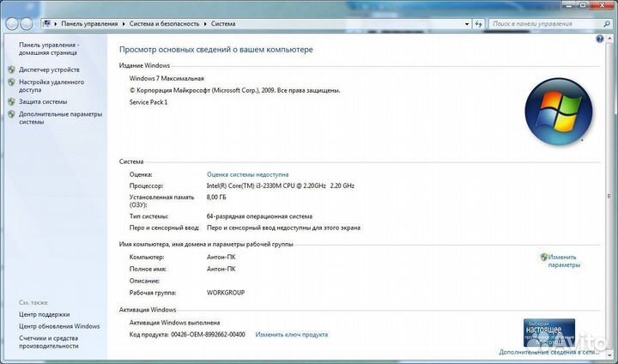Image resolution: width=618 pixels, height=364 pixels.
Task: Click Изменить ключ продукта link
Action: tap(292, 335)
